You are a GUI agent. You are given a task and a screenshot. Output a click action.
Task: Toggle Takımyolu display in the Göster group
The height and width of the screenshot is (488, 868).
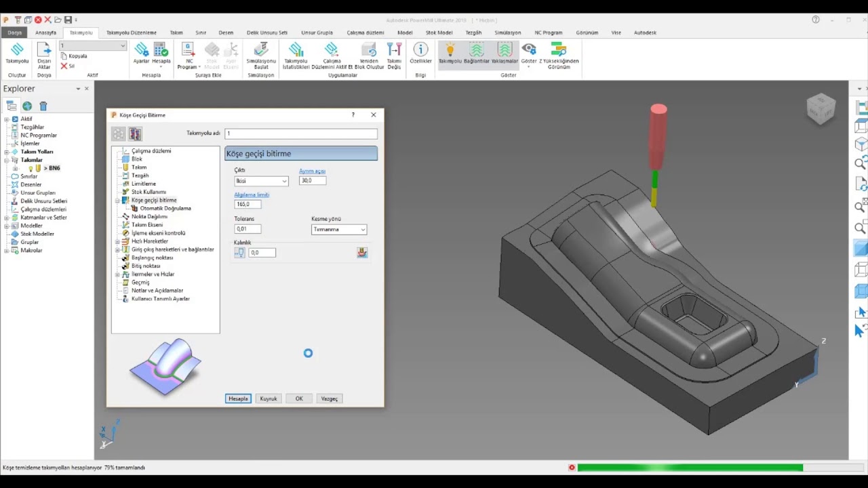click(450, 53)
